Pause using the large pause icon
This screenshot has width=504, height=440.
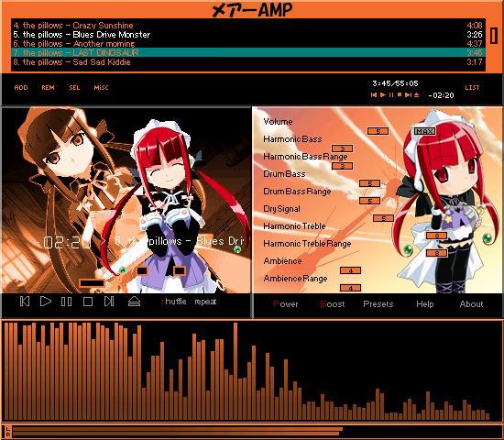tap(67, 302)
